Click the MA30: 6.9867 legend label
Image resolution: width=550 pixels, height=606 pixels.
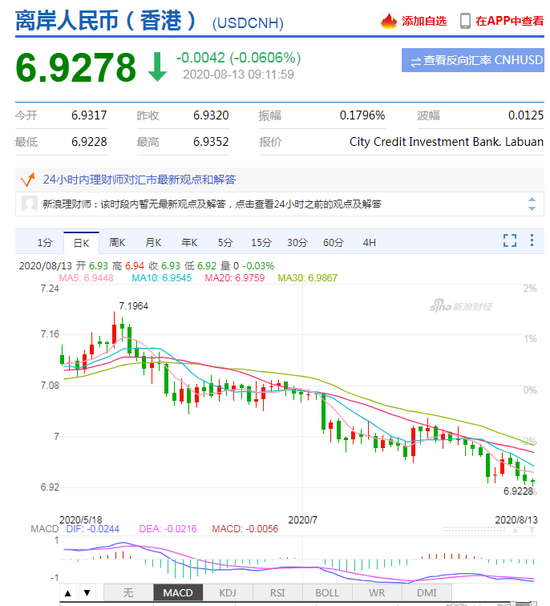click(x=308, y=278)
